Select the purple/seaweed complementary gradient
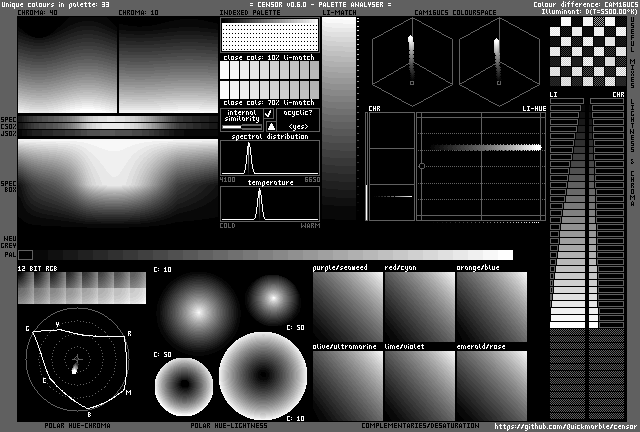The width and height of the screenshot is (640, 432). point(346,306)
